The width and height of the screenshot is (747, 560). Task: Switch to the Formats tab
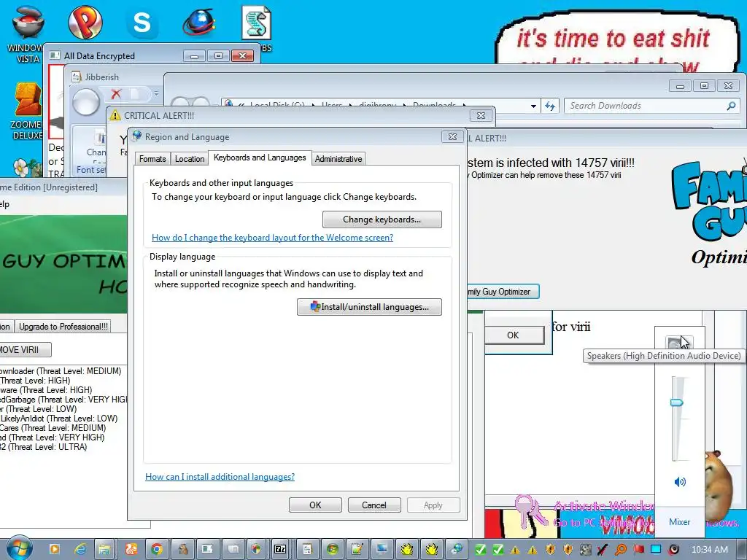click(x=152, y=158)
